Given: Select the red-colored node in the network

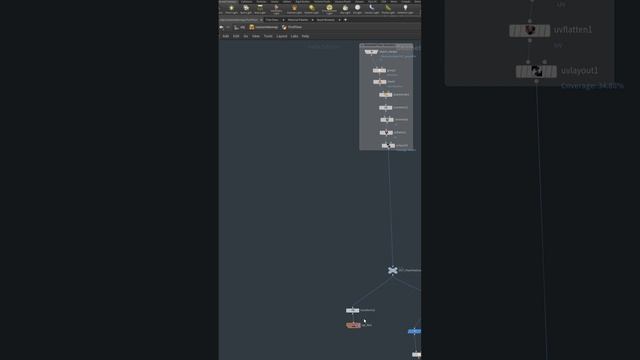Looking at the screenshot, I should [353, 325].
